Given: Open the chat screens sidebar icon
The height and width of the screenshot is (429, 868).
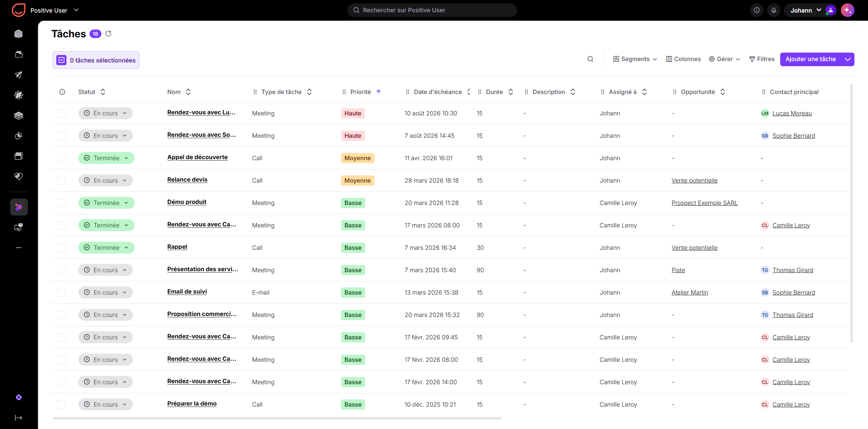Looking at the screenshot, I should [19, 227].
